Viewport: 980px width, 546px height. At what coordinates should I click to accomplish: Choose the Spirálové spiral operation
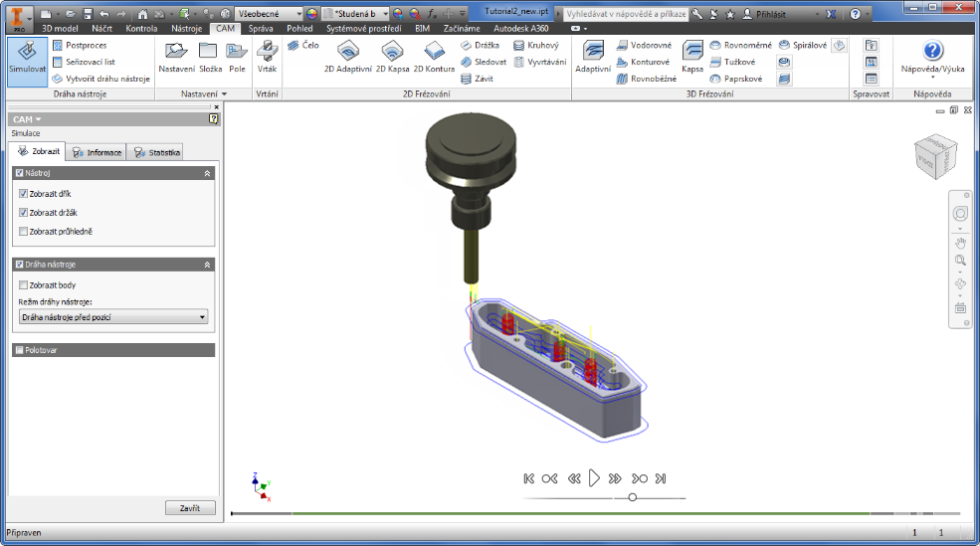803,45
